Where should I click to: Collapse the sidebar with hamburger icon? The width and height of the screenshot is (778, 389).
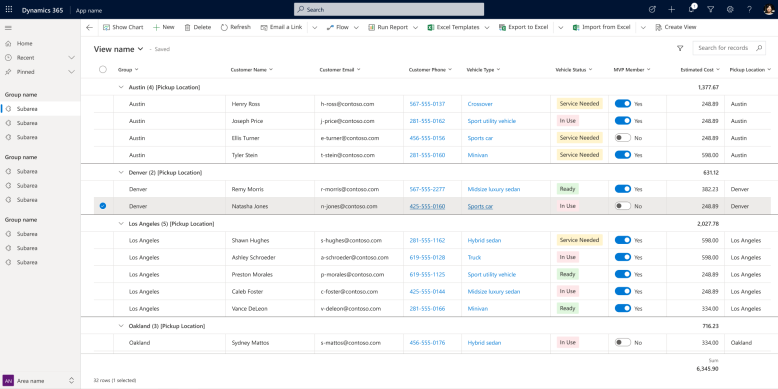pos(8,28)
